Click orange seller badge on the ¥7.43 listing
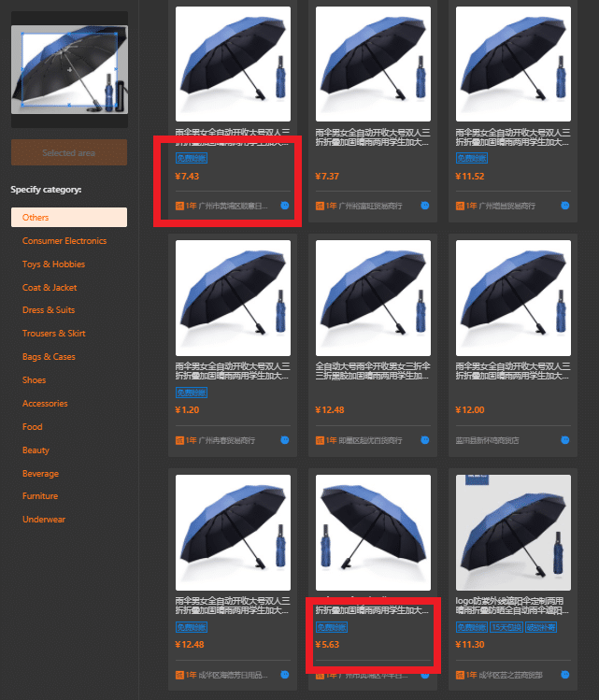This screenshot has width=599, height=700. click(x=179, y=206)
